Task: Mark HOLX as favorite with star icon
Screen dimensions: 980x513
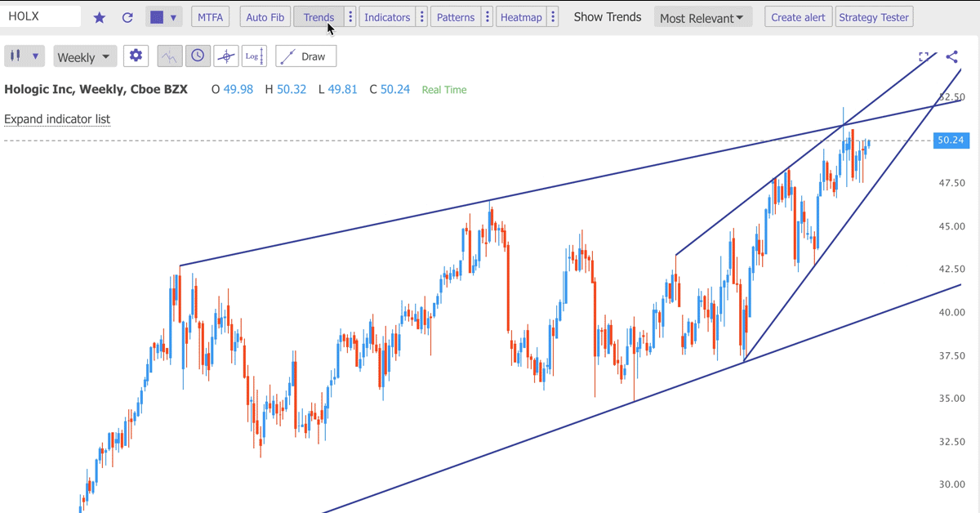Action: pos(99,16)
